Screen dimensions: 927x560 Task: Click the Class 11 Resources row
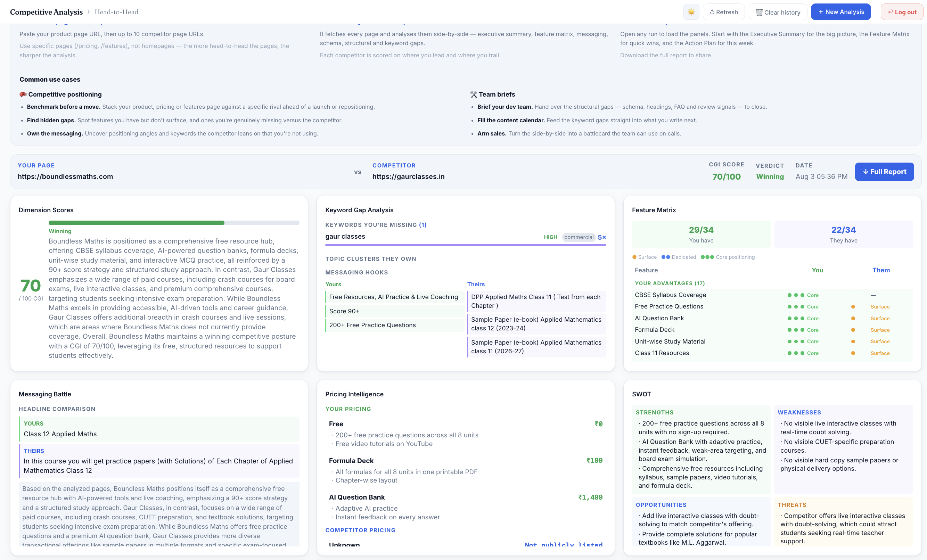pos(772,353)
